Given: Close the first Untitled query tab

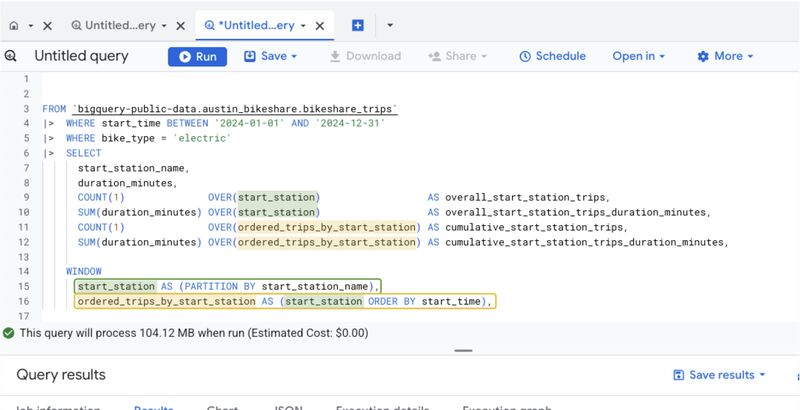Looking at the screenshot, I should [x=181, y=25].
